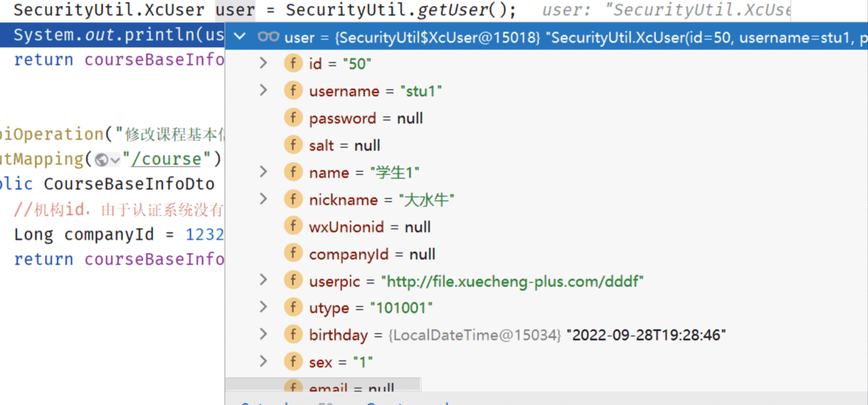The height and width of the screenshot is (405, 868).
Task: Collapse the user root variable node
Action: click(240, 37)
